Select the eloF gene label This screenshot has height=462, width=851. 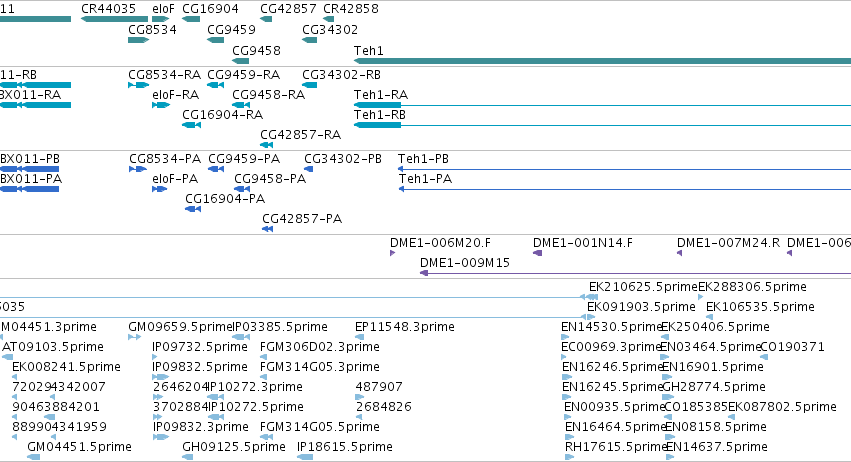coord(163,9)
